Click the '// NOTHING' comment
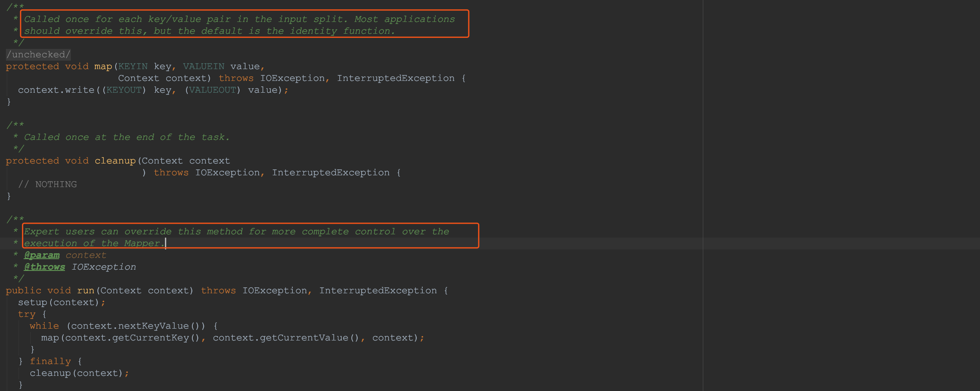Screen dimensions: 980x391 coord(47,184)
